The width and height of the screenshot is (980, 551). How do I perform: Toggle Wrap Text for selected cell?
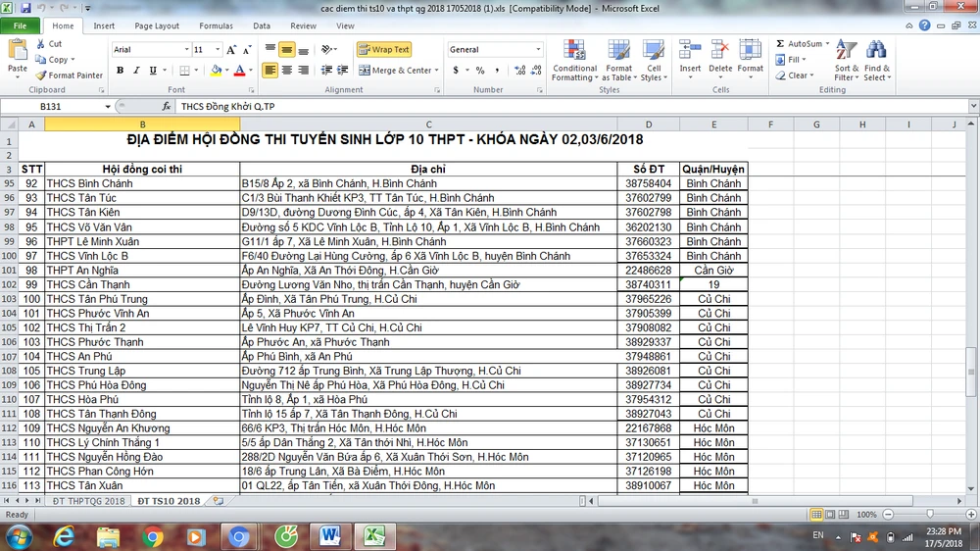click(x=384, y=49)
